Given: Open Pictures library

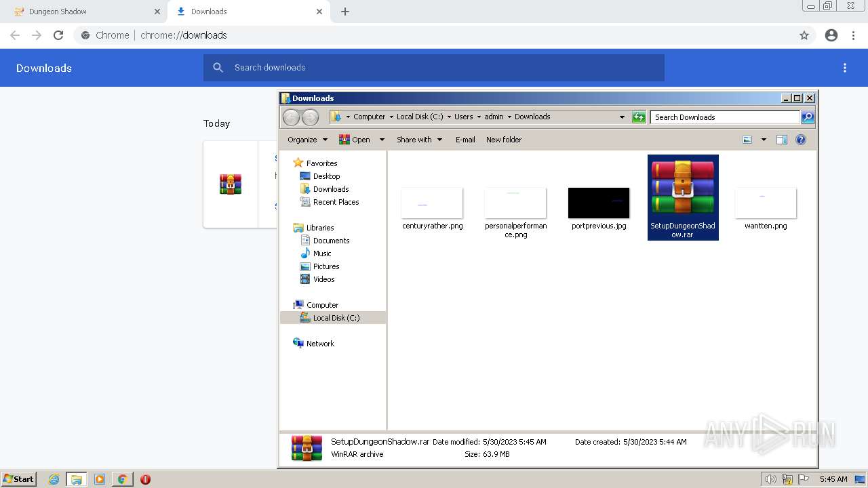Looking at the screenshot, I should [326, 266].
